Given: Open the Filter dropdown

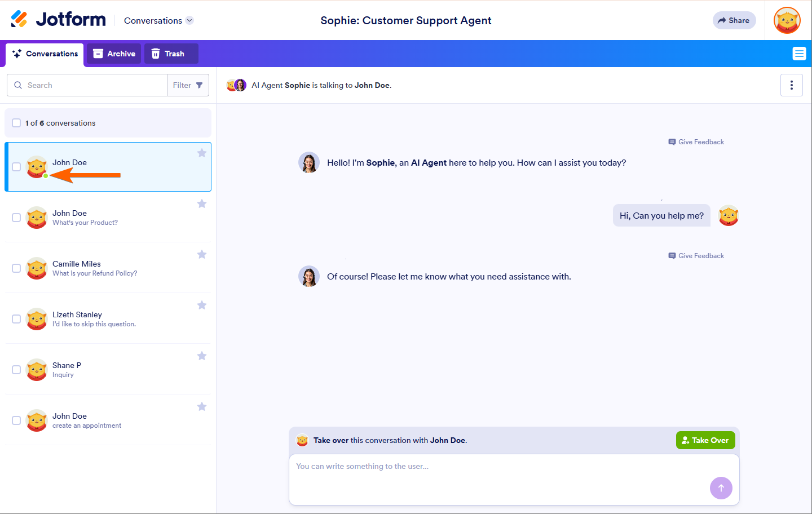Looking at the screenshot, I should tap(188, 85).
